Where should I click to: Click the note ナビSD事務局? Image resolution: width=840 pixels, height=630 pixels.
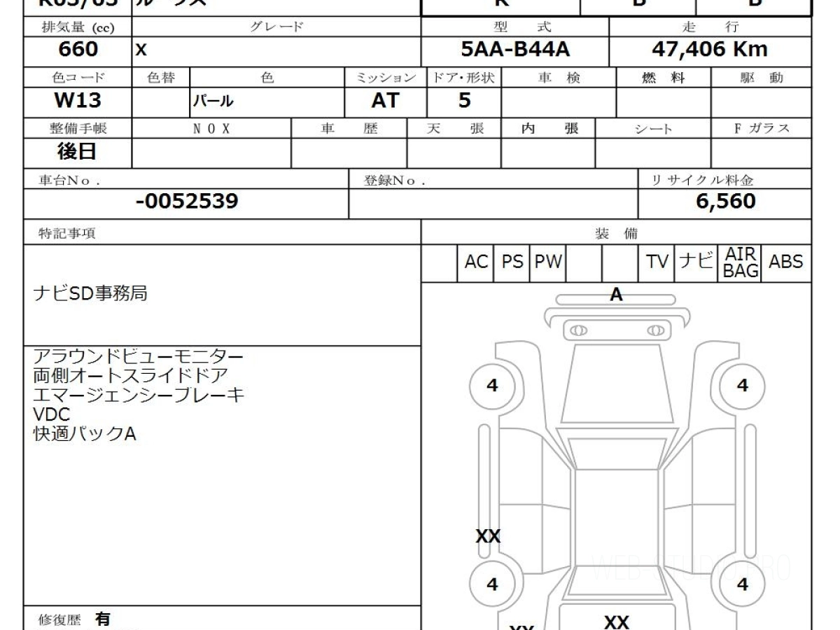click(90, 294)
